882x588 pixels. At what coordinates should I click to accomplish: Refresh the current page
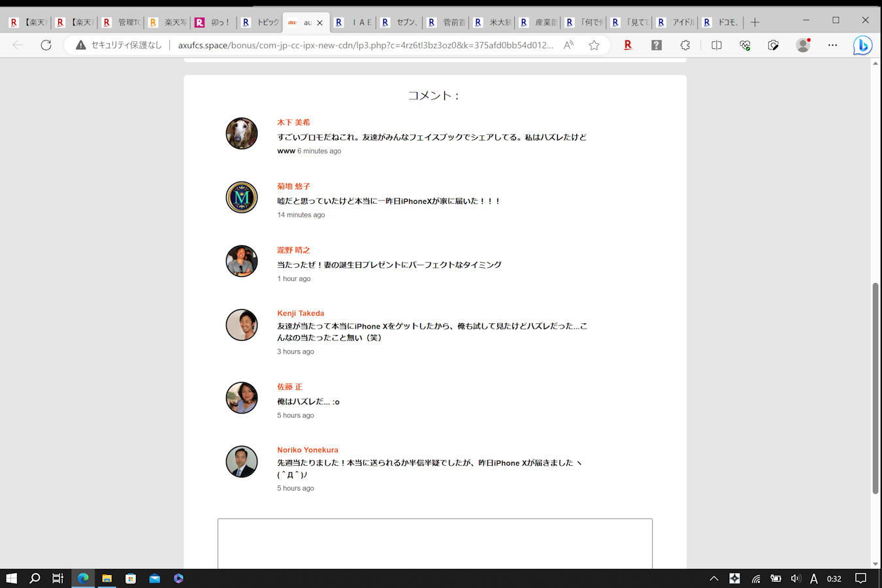46,45
